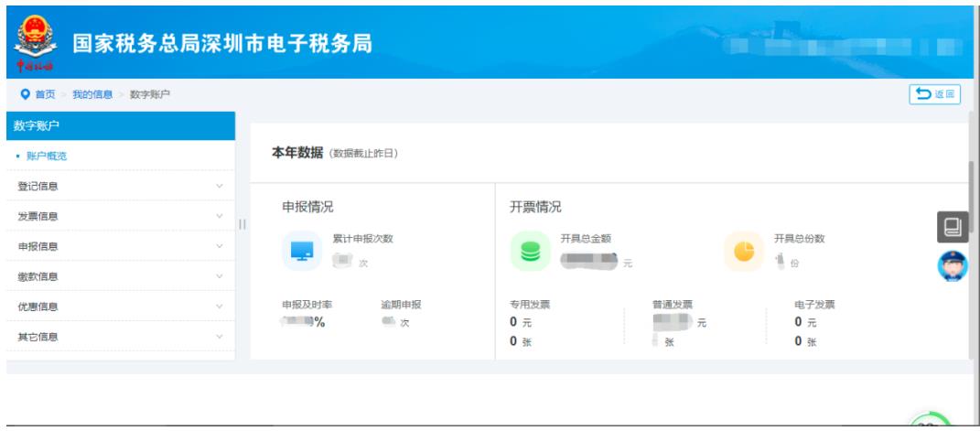Navigate to 我的信息 breadcrumb link
The image size is (980, 431).
pos(92,94)
